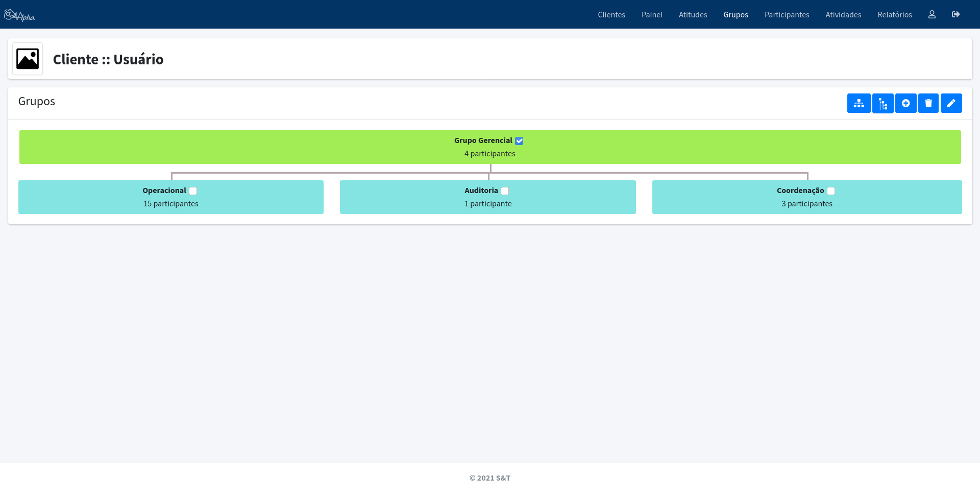Click the Alpha logo in the top-left
The image size is (980, 500).
point(19,15)
